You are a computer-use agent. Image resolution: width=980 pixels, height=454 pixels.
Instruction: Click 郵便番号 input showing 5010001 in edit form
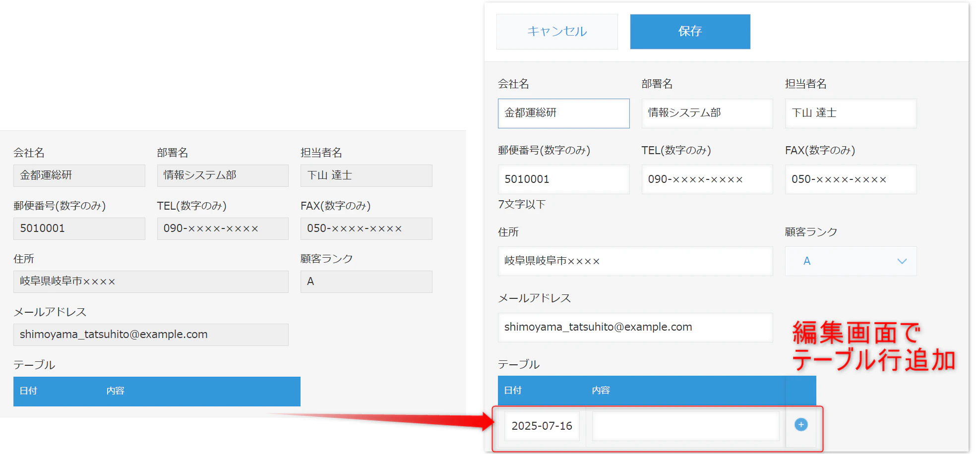563,179
